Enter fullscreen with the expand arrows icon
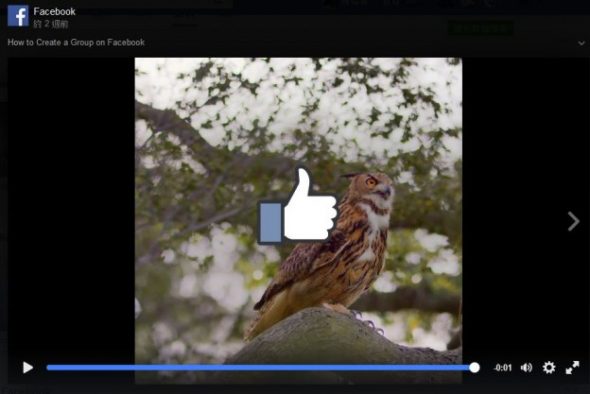590x394 pixels. pyautogui.click(x=572, y=367)
